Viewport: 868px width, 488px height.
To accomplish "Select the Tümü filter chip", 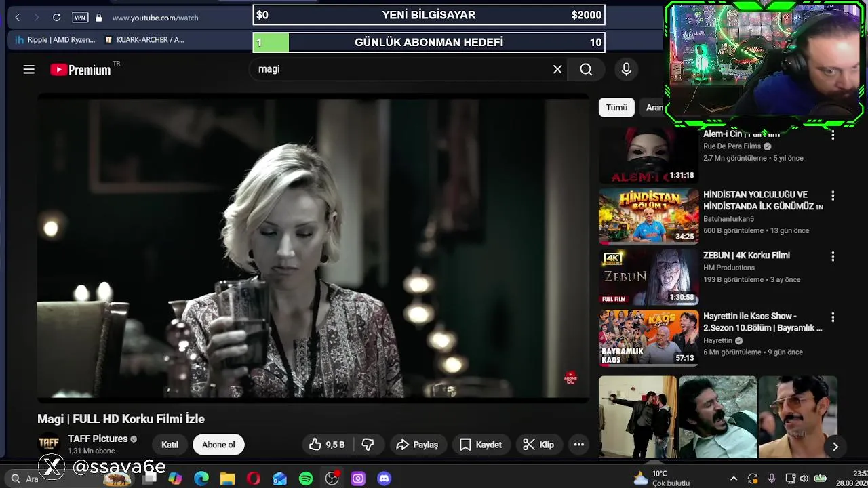I will pyautogui.click(x=616, y=108).
